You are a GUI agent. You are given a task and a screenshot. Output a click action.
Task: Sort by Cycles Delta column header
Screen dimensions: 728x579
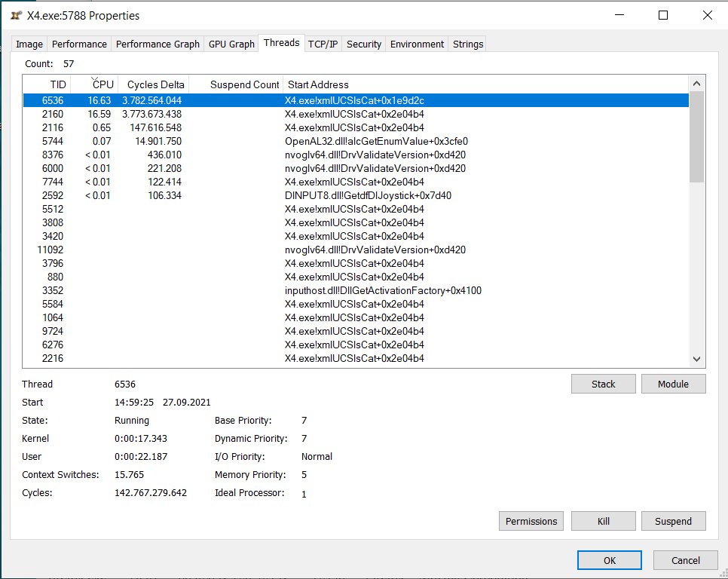point(154,84)
